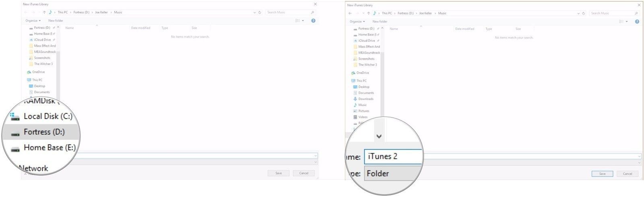The image size is (644, 197).
Task: Select Fortress (D:) drive in magnified callout
Action: point(44,132)
